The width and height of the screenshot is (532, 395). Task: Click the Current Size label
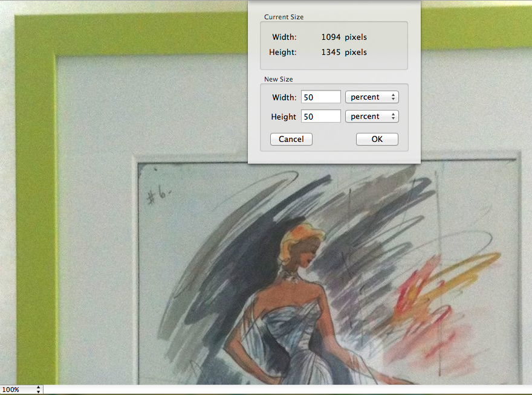(284, 17)
